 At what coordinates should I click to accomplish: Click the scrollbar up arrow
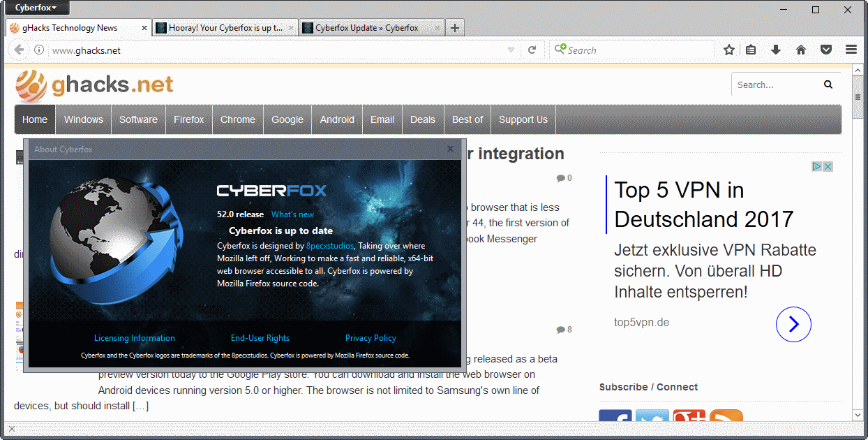(x=857, y=68)
